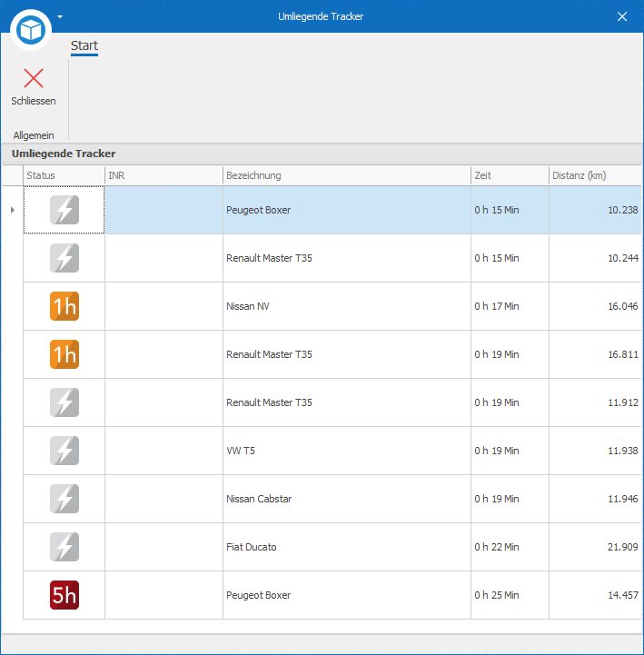Click the 0 h 17 Min time cell
The image size is (644, 655).
pyautogui.click(x=510, y=306)
